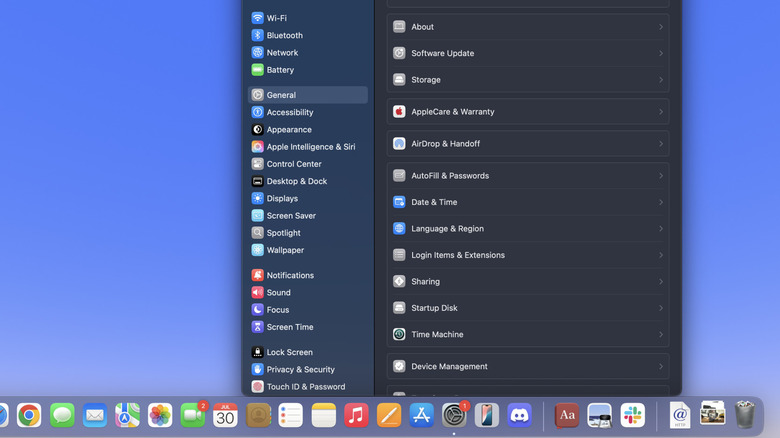Image resolution: width=780 pixels, height=438 pixels.
Task: Open Network preferences in the sidebar
Action: (307, 53)
